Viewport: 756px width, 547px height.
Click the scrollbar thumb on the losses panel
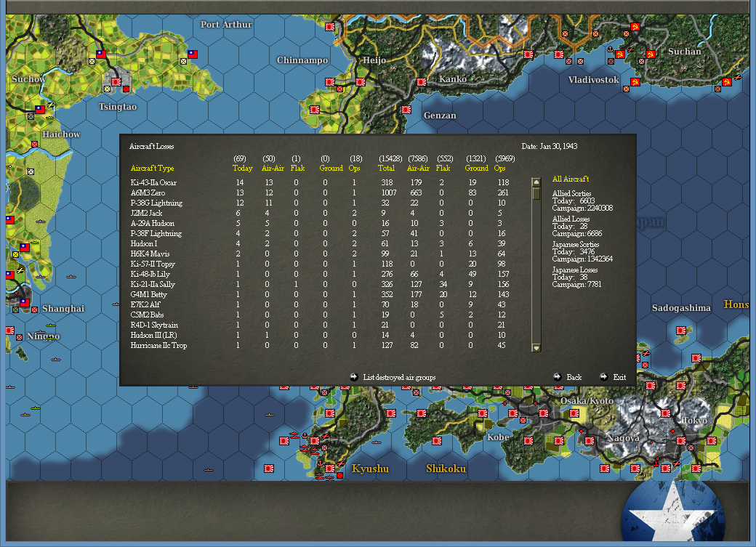point(536,193)
